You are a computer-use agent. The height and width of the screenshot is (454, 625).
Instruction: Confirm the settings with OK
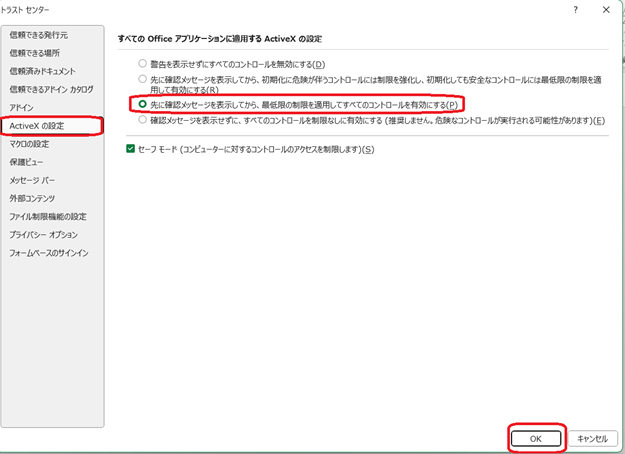click(536, 438)
